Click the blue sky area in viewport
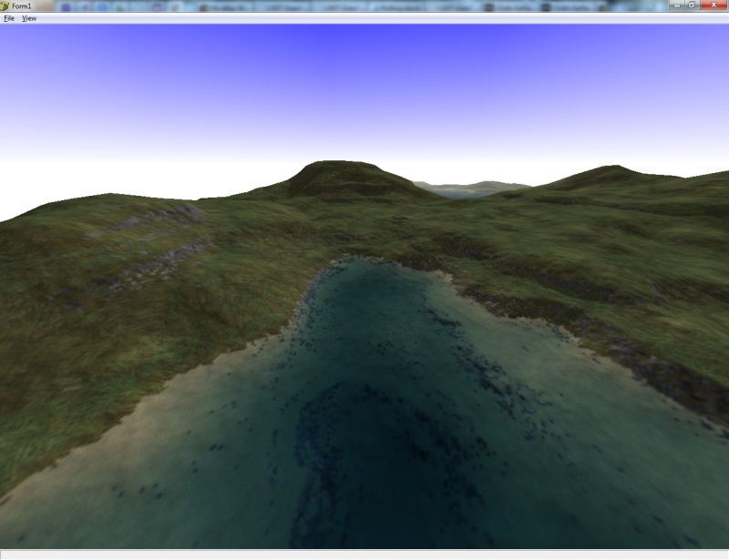729x560 pixels. (364, 73)
